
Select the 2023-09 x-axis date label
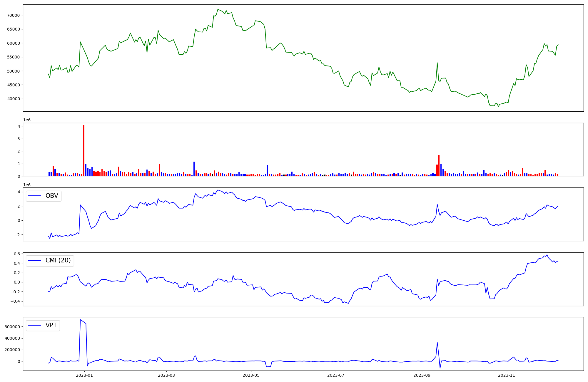point(422,375)
